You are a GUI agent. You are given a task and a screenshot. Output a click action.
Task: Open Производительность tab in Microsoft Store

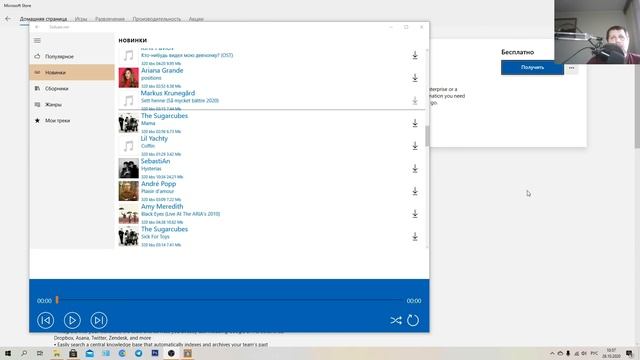(x=156, y=19)
